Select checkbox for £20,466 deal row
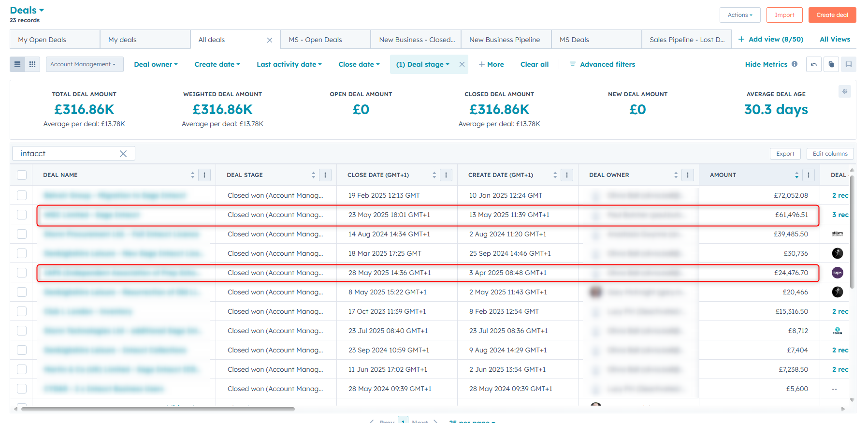The image size is (868, 423). tap(22, 292)
